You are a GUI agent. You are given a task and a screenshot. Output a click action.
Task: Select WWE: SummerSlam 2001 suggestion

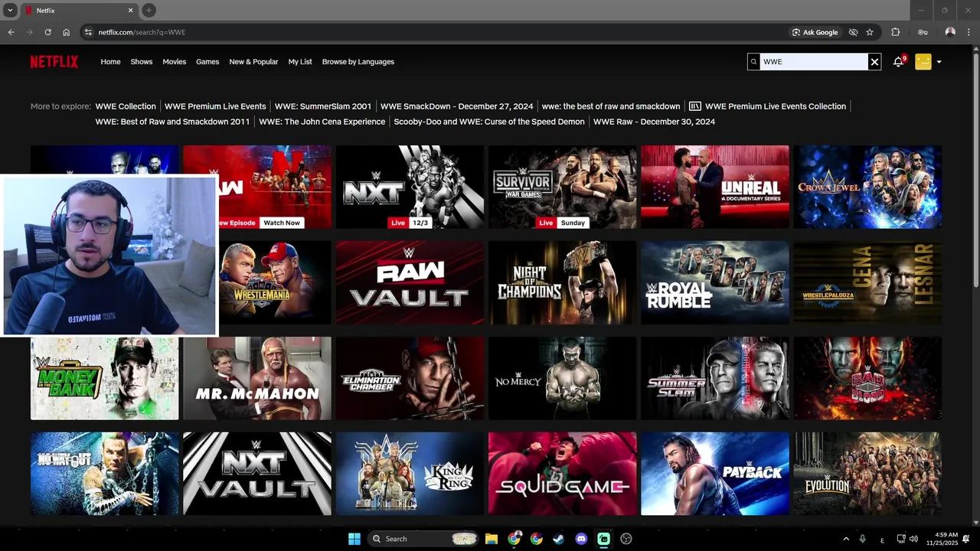click(x=323, y=106)
